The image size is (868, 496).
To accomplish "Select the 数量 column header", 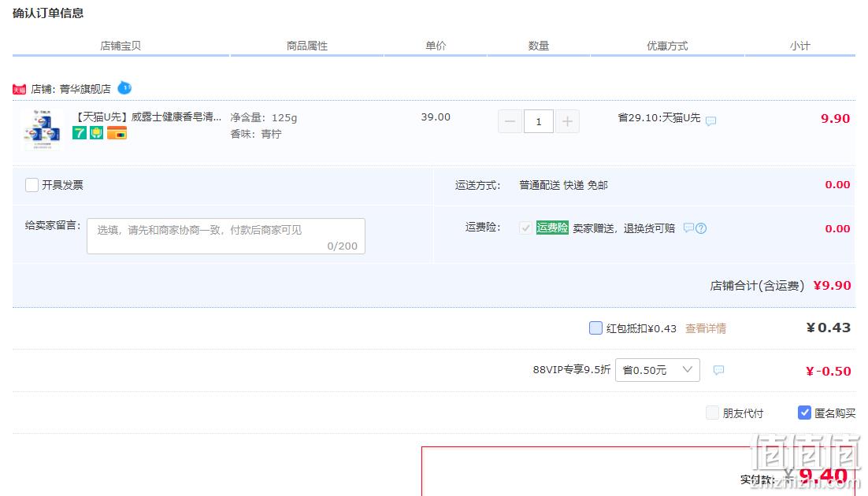I will pyautogui.click(x=539, y=46).
